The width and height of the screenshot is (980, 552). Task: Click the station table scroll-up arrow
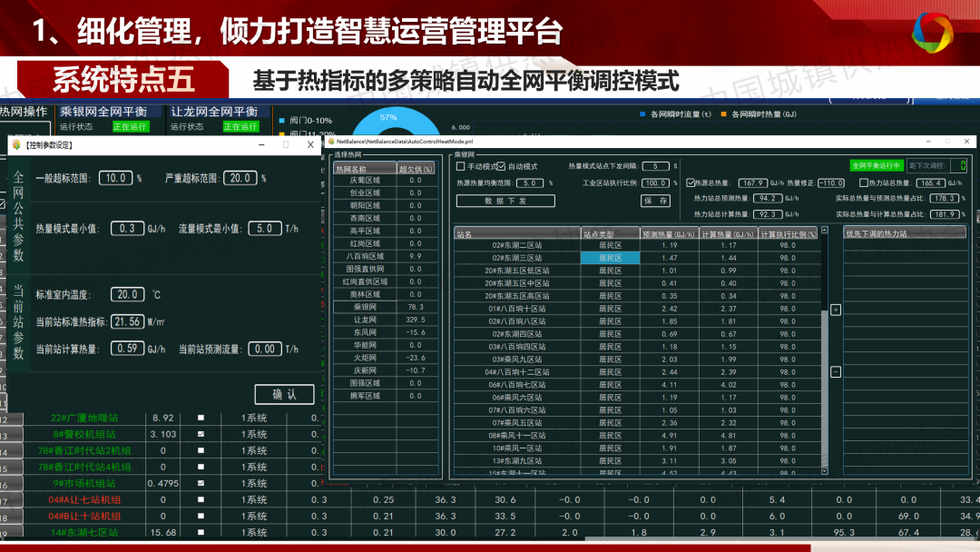824,231
